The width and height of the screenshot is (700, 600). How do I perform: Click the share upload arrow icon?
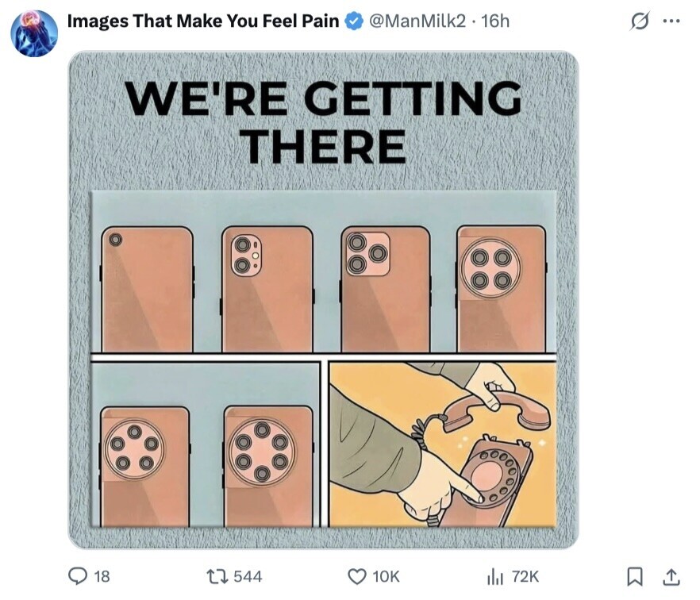671,577
